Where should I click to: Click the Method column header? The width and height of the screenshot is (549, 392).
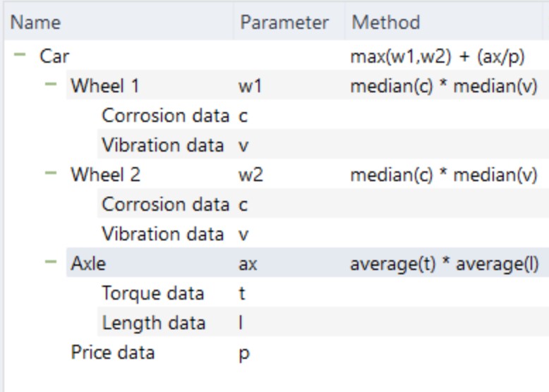point(386,23)
